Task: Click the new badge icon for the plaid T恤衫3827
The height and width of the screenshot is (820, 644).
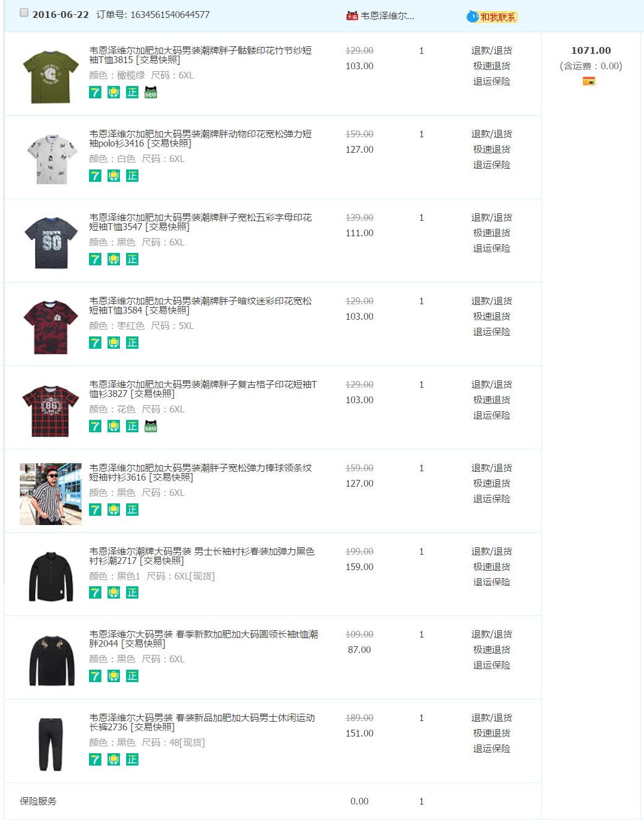Action: (151, 426)
